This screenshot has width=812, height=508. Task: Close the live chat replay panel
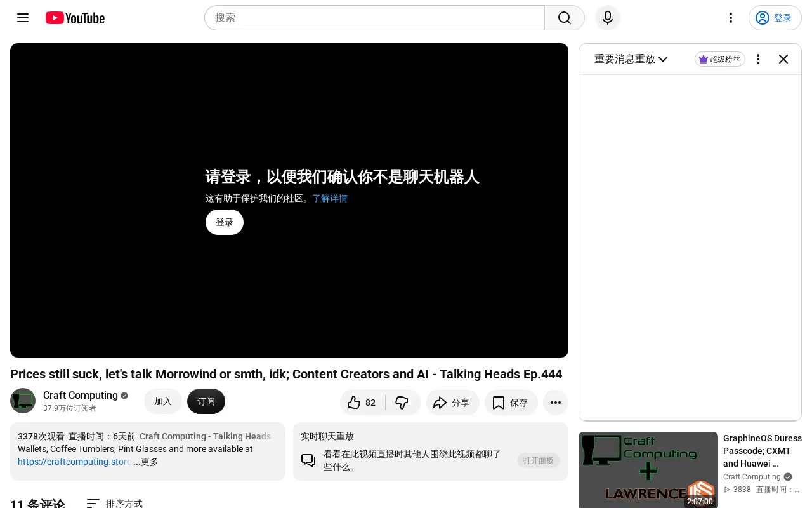click(783, 59)
